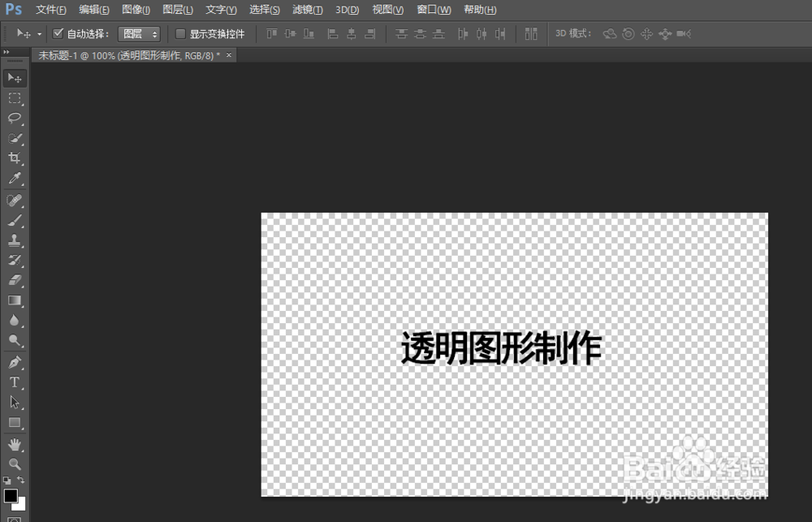Select the Rectangular Marquee tool

(15, 98)
